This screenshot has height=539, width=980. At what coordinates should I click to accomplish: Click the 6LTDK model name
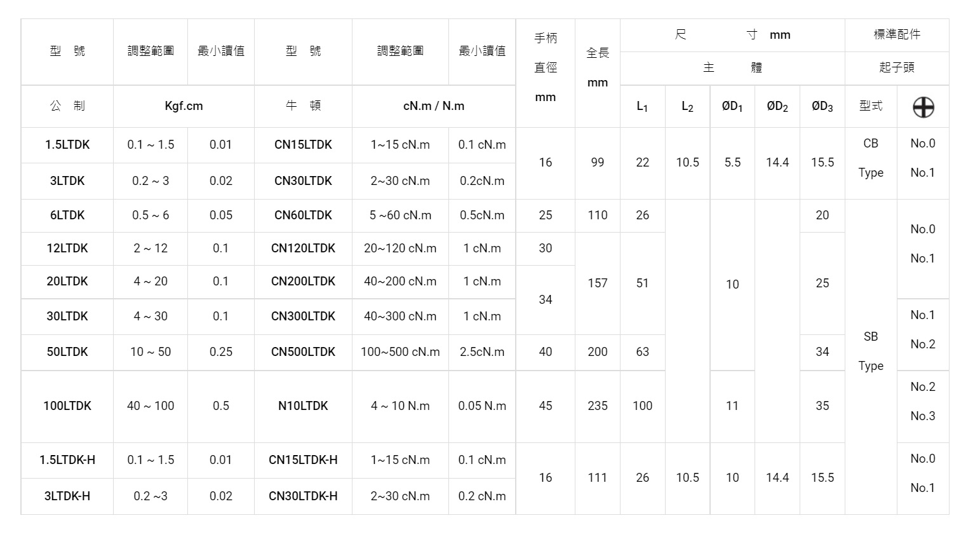pos(67,215)
